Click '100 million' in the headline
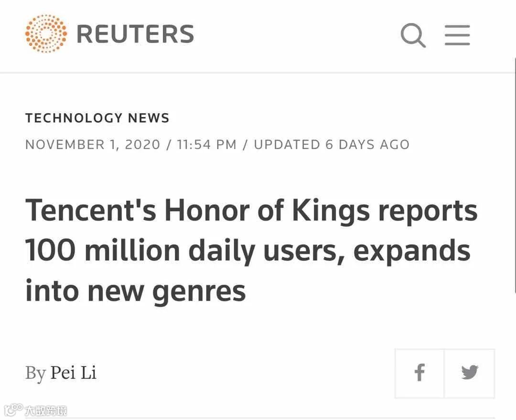Viewport: 516px width, 420px height. pyautogui.click(x=102, y=251)
